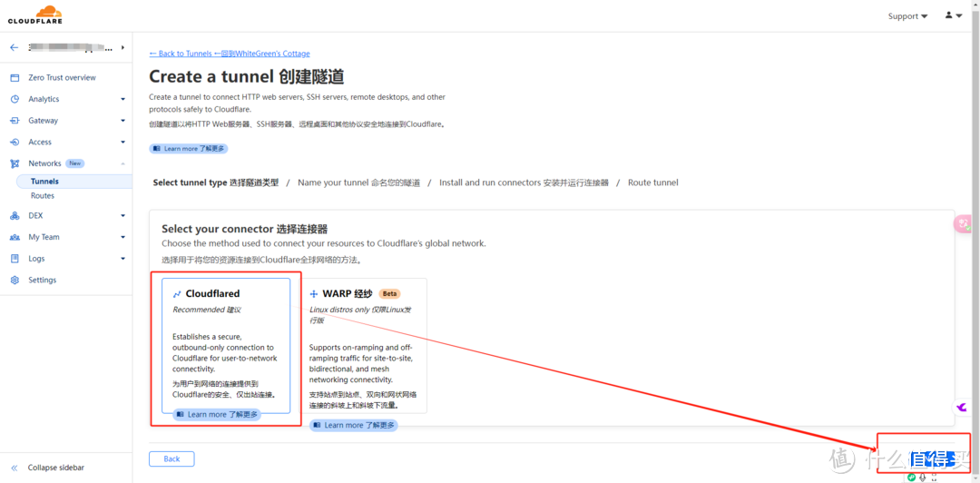Click the Recommended label in Cloudflared card
The height and width of the screenshot is (483, 980).
[207, 310]
